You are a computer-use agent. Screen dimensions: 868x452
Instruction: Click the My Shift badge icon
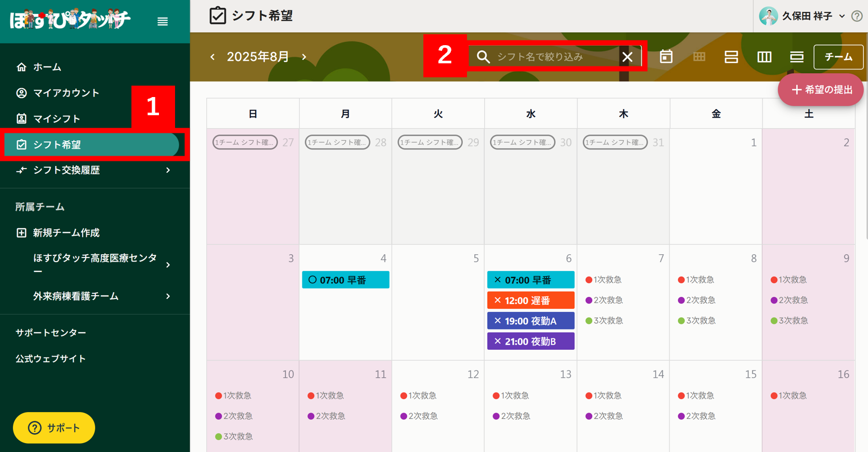21,119
